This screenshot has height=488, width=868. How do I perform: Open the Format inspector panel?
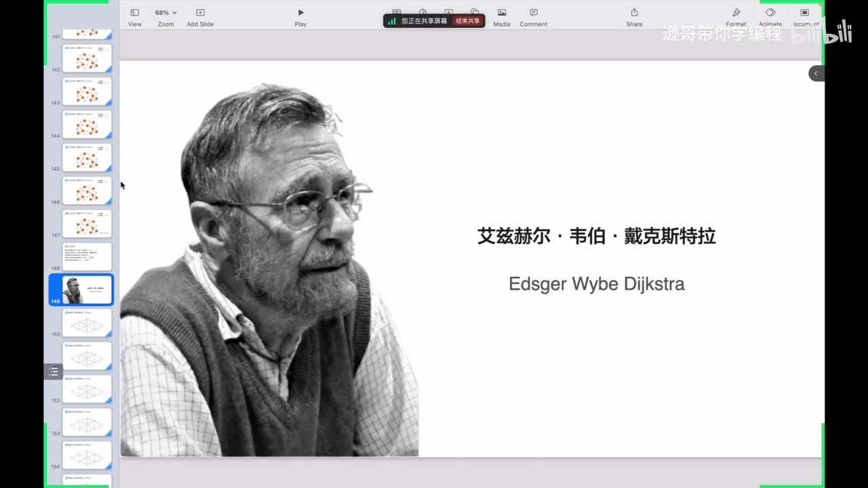tap(736, 18)
